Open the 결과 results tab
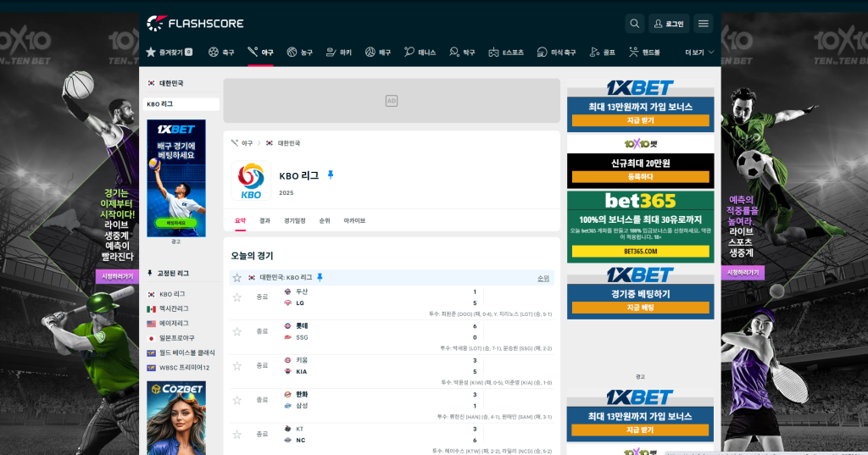Screen dimensions: 868x455 click(264, 220)
